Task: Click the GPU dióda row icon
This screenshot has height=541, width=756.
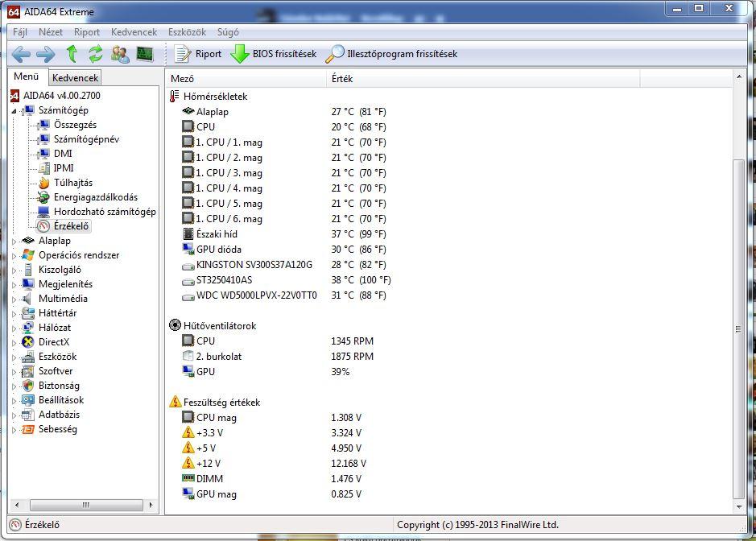Action: (188, 250)
